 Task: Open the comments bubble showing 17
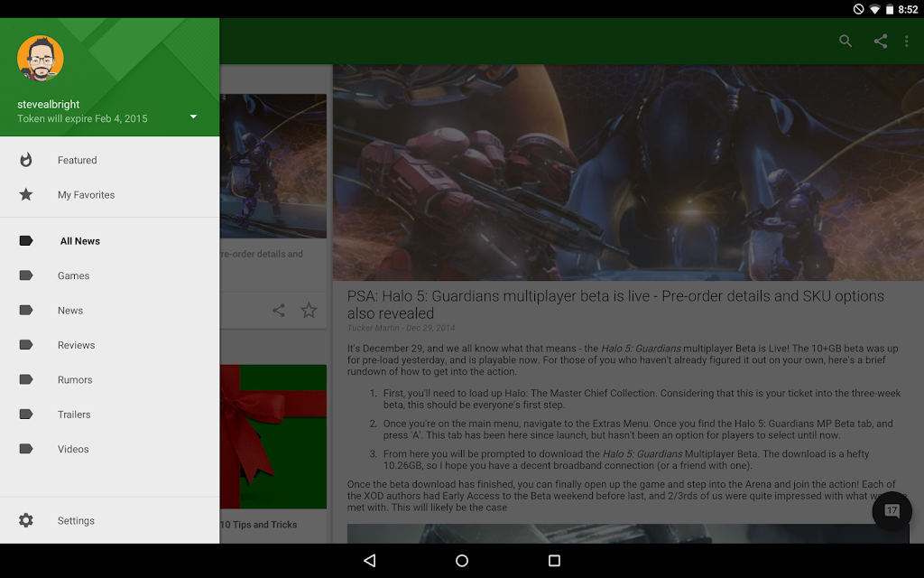pos(892,511)
